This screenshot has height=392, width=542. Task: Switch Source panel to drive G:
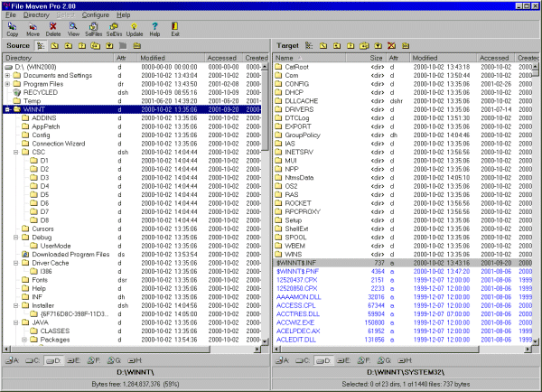pyautogui.click(x=114, y=360)
